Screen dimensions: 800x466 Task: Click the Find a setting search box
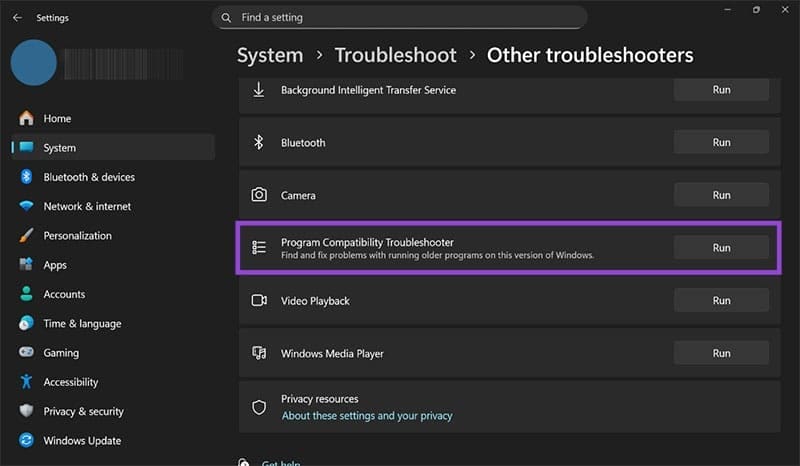point(400,17)
